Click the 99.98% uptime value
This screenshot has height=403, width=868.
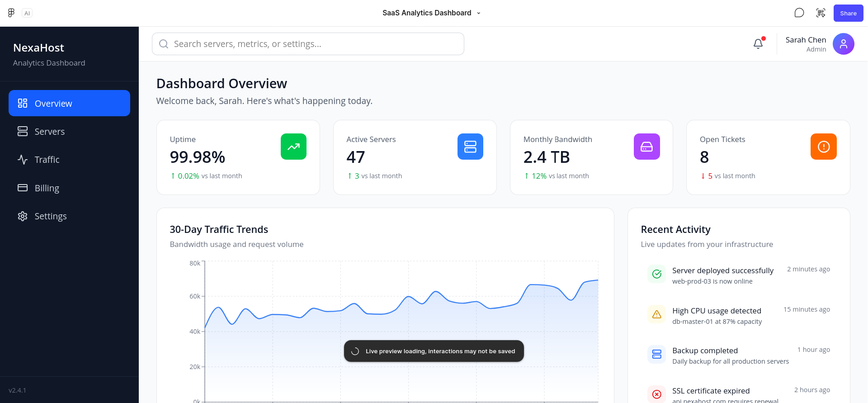[198, 157]
